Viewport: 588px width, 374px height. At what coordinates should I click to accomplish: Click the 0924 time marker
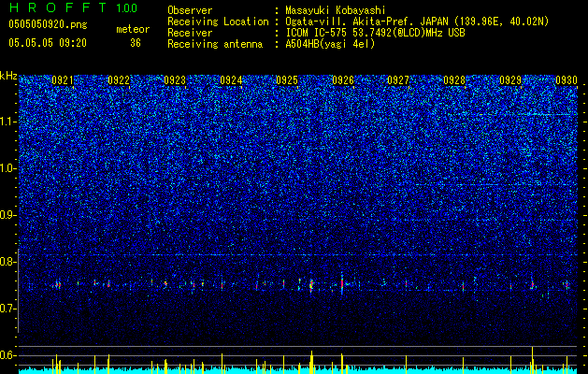click(231, 80)
